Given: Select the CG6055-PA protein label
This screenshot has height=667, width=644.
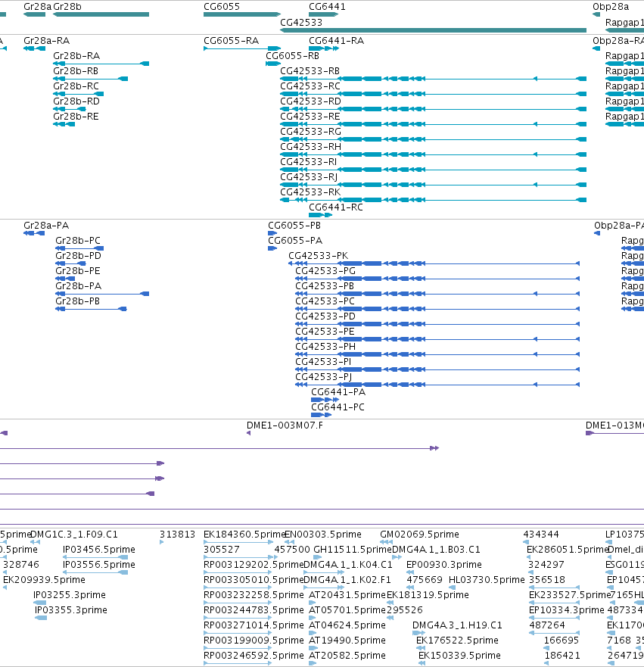Looking at the screenshot, I should coord(295,241).
